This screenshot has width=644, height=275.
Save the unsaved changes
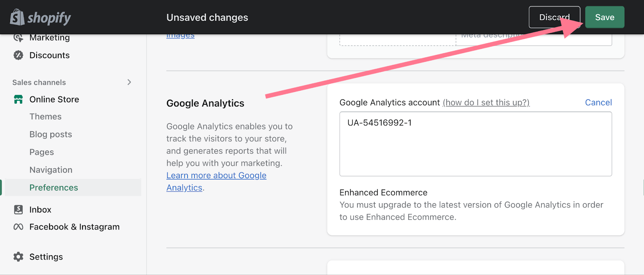(605, 17)
